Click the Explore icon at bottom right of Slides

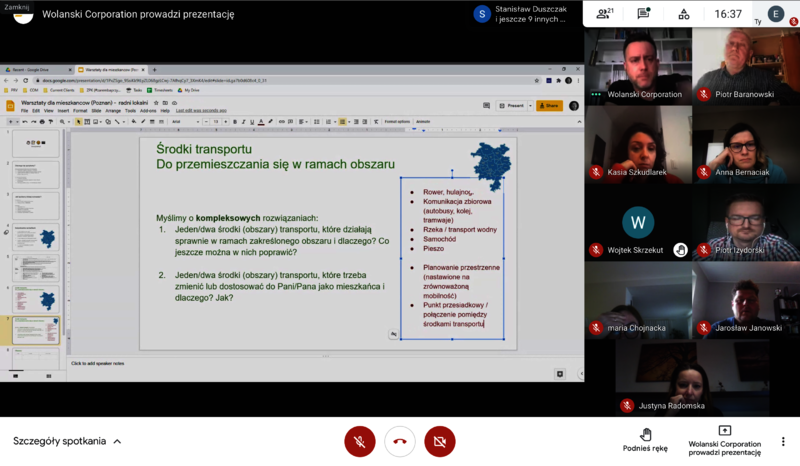[560, 374]
